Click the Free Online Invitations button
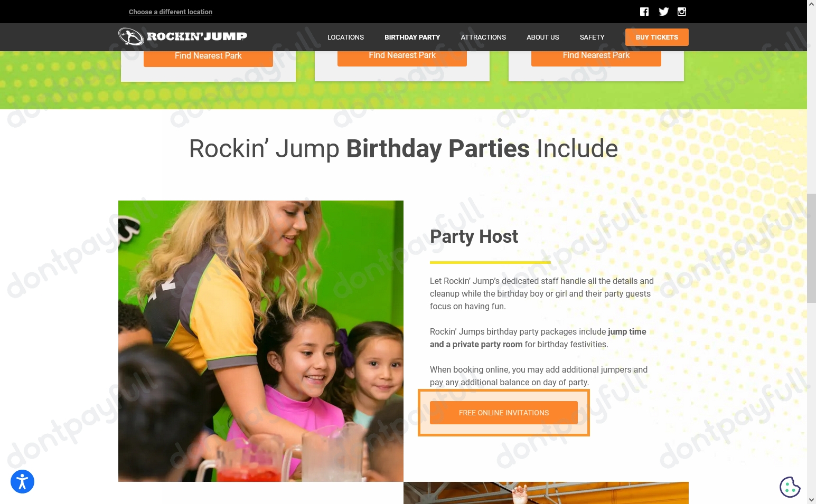816x504 pixels. click(x=503, y=413)
